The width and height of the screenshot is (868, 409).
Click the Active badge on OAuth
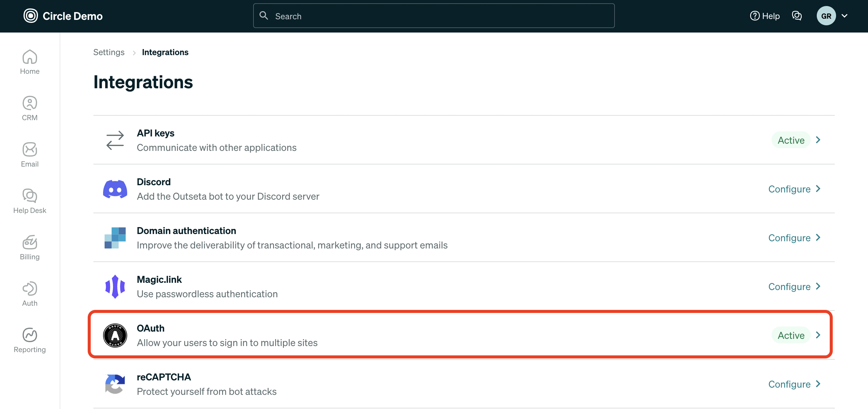(x=791, y=335)
